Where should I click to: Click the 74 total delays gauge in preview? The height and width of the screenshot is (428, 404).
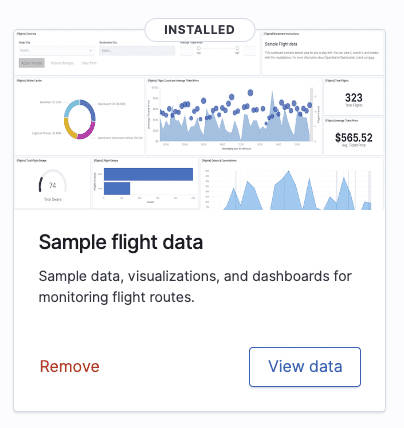point(53,185)
